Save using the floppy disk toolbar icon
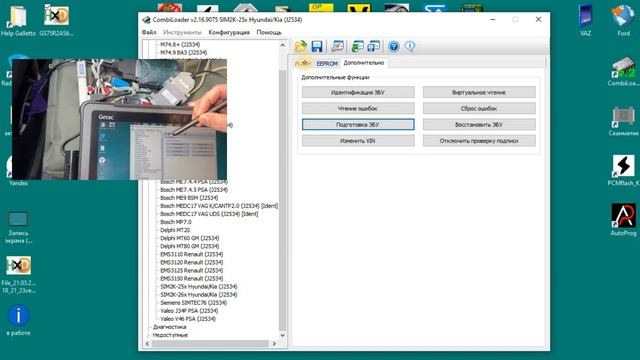640x360 pixels. click(x=317, y=46)
